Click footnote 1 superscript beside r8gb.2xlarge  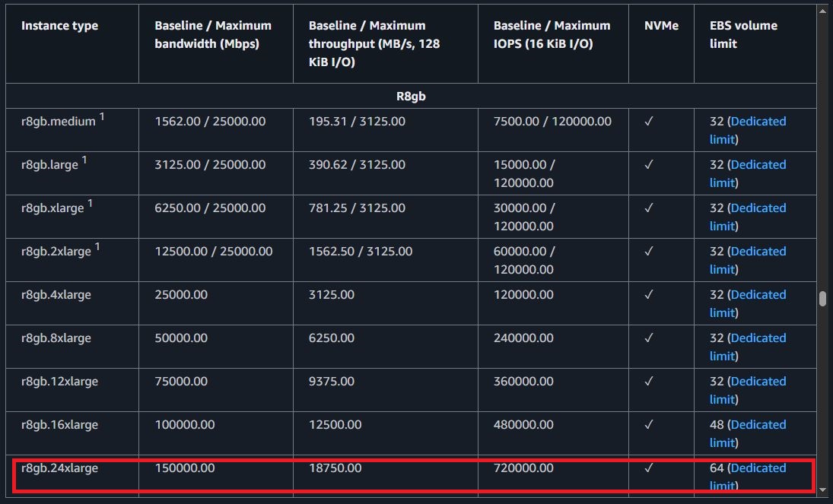(x=97, y=247)
